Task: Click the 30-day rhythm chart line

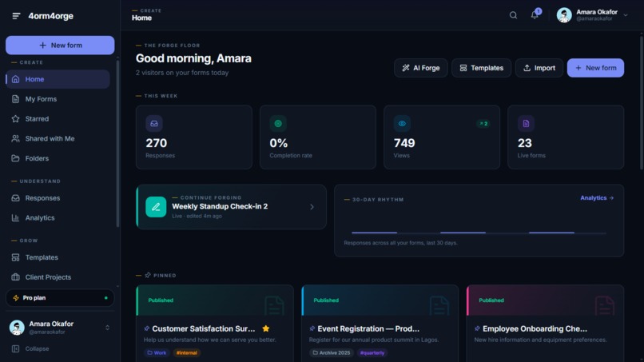Action: point(479,233)
